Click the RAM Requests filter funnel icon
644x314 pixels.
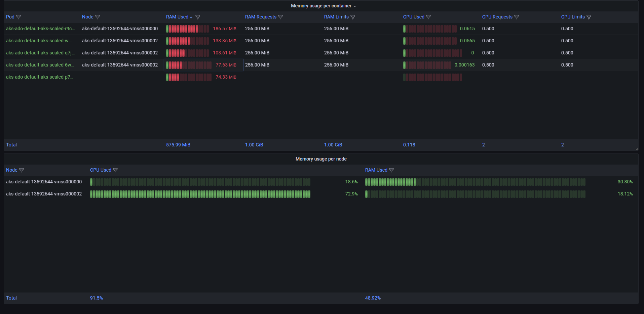280,17
